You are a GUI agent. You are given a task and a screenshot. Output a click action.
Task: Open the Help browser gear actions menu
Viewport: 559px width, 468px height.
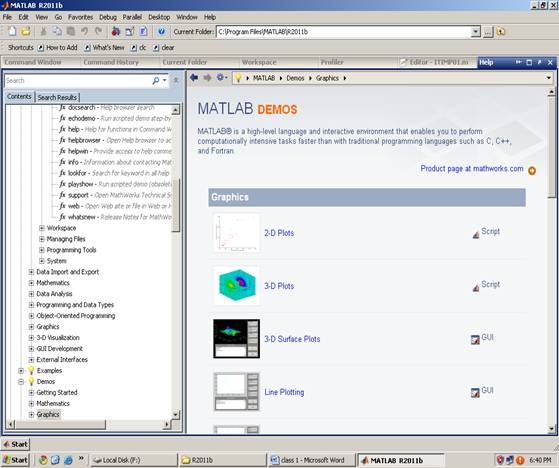coord(222,77)
